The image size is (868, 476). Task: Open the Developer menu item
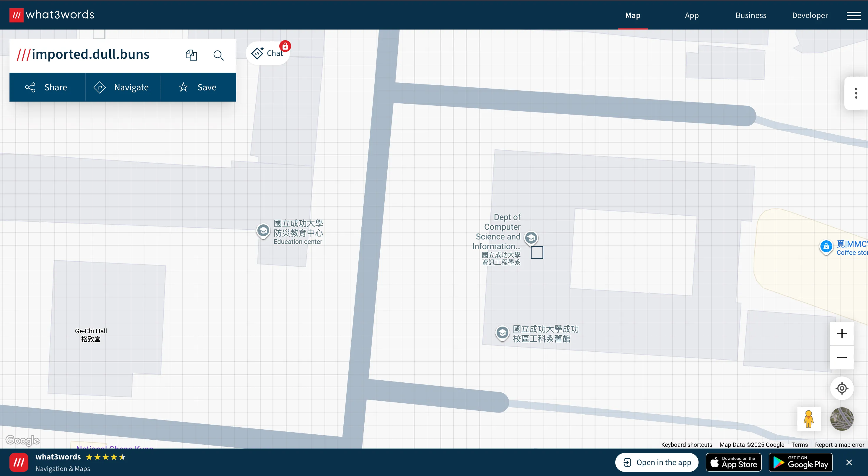point(810,15)
